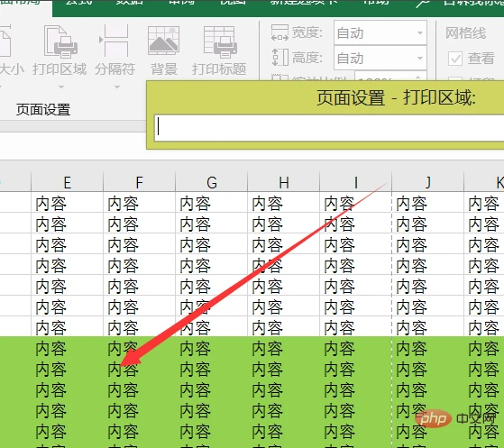504x448 pixels.
Task: Select column G header
Action: [x=211, y=182]
